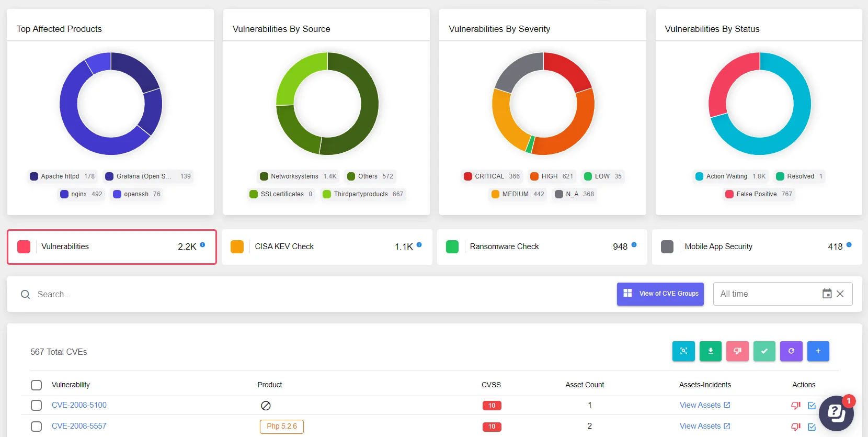Toggle Action Waiting legend item
The image size is (868, 437).
tap(730, 176)
